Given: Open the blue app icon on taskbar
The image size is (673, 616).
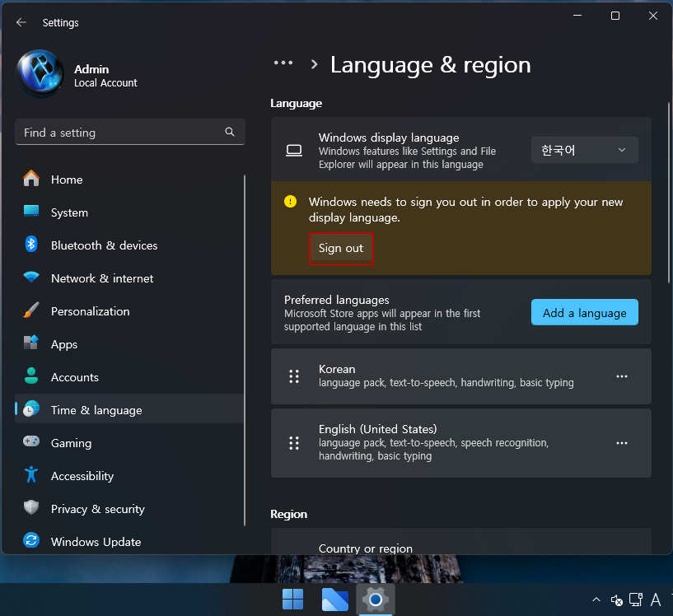Looking at the screenshot, I should (334, 599).
